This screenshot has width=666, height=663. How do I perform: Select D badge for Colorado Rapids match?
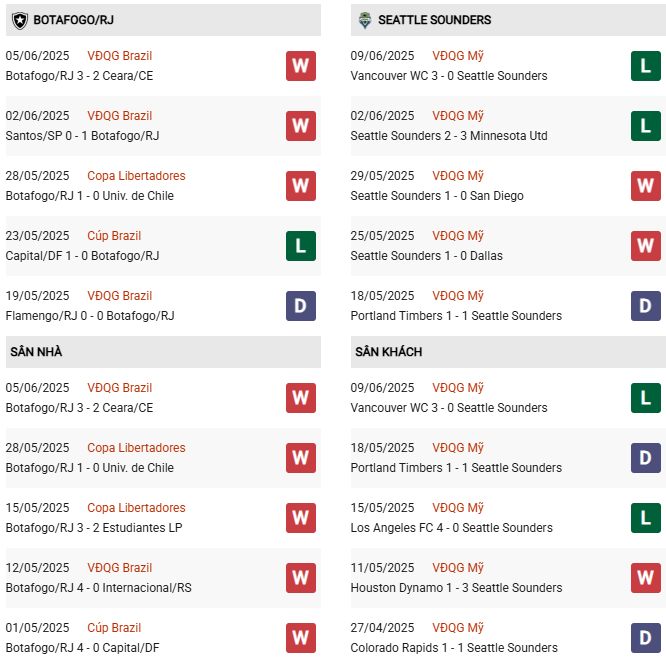tap(645, 637)
